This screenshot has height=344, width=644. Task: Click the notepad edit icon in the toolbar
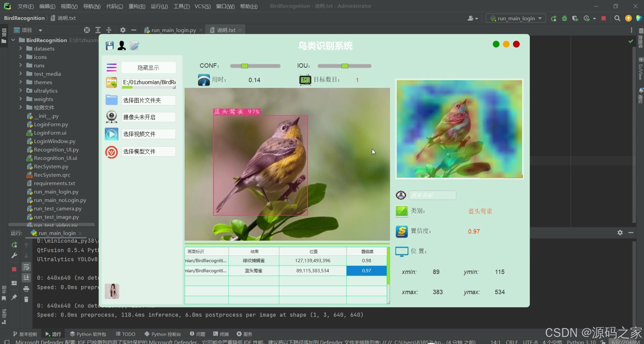[134, 46]
